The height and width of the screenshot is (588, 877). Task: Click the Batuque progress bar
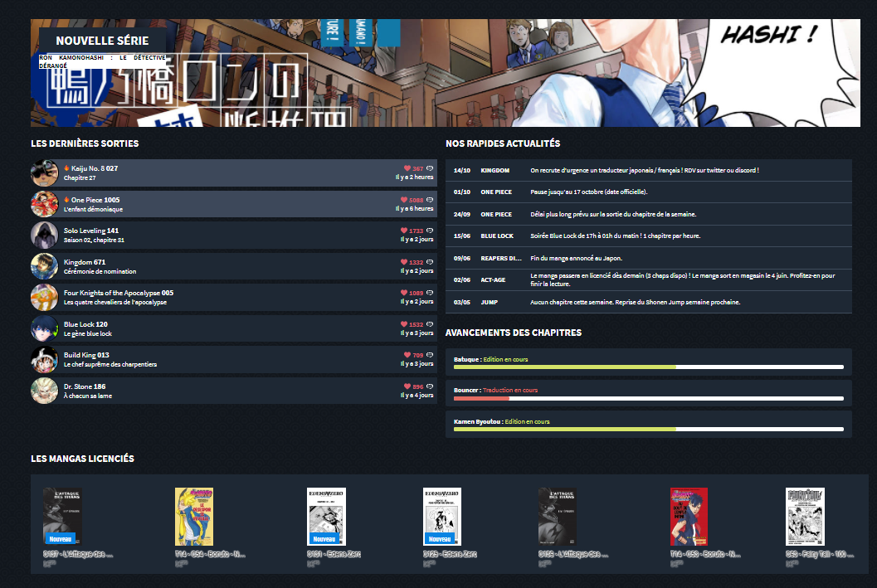(x=649, y=367)
